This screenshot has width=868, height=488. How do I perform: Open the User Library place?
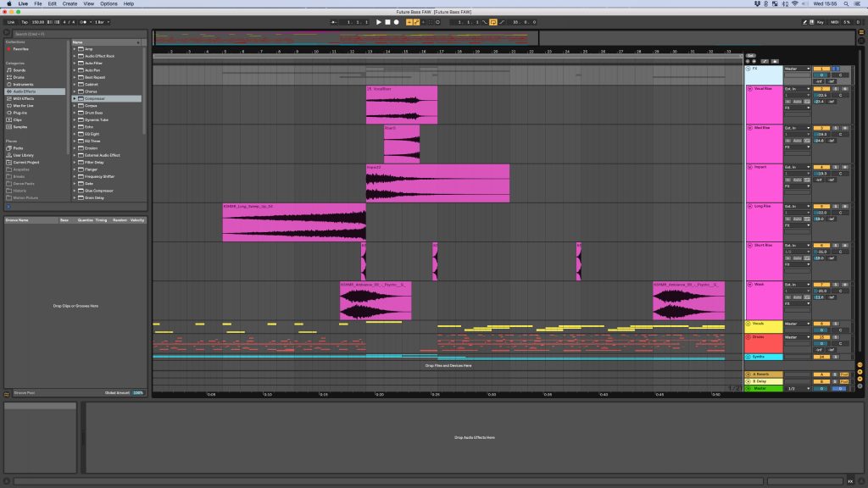(23, 156)
